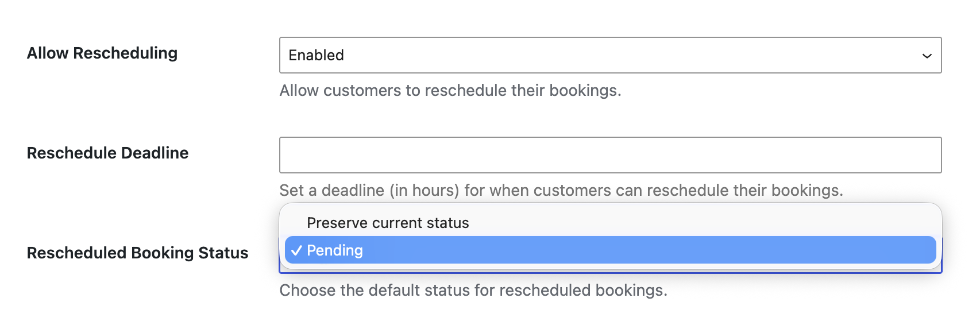The image size is (980, 321).
Task: Click the 'Choose the default status' help text
Action: click(473, 291)
